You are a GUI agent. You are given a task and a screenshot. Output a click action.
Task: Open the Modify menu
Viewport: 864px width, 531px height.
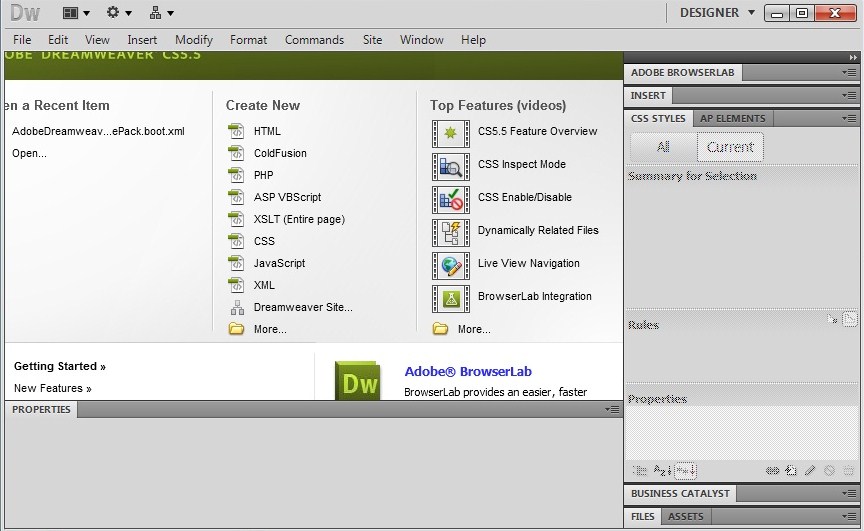(x=194, y=40)
